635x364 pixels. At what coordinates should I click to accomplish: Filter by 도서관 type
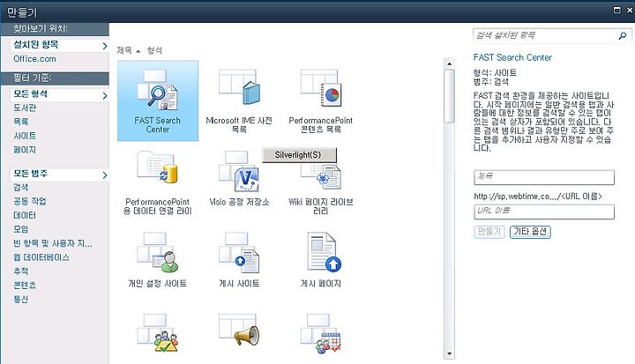[x=25, y=108]
